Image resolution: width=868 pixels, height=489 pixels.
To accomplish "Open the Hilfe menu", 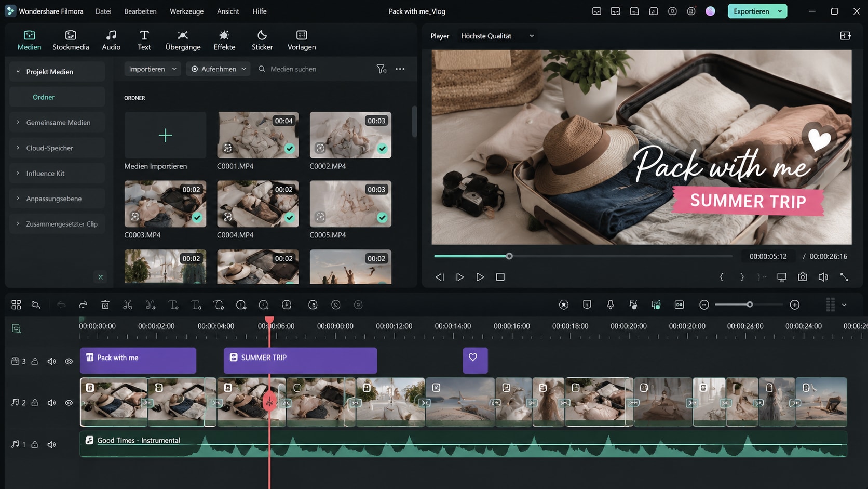I will point(260,11).
